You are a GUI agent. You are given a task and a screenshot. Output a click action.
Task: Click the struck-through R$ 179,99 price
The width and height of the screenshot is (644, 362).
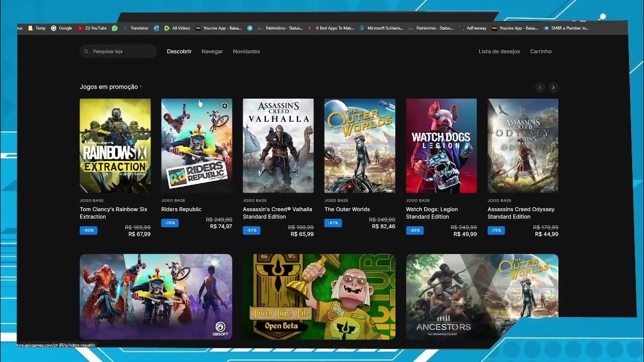coord(545,228)
